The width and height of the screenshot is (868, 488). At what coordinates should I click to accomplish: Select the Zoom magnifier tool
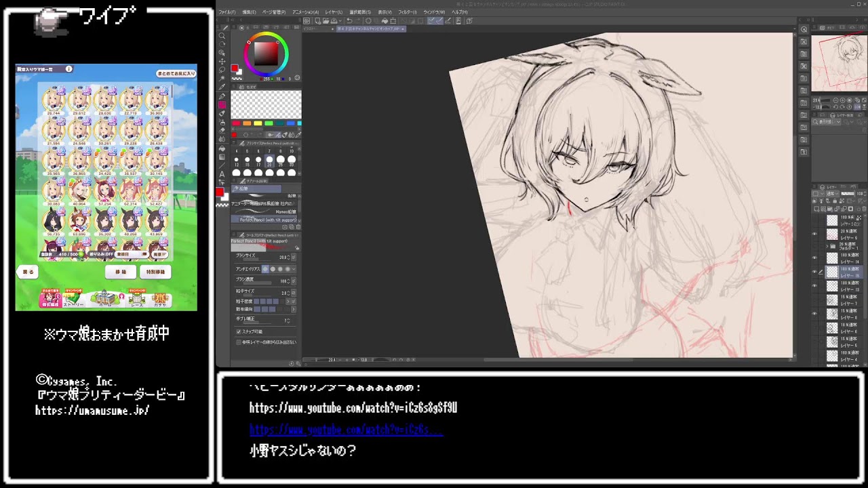(222, 36)
